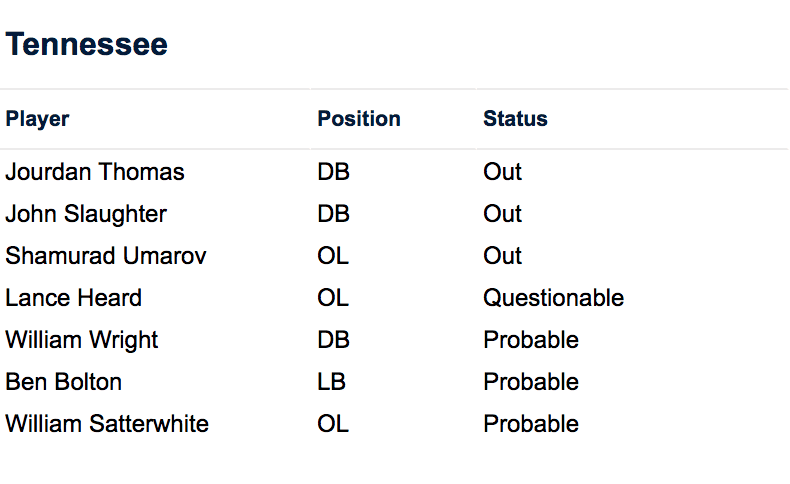Click the Position column header
The height and width of the screenshot is (484, 790).
coord(359,119)
